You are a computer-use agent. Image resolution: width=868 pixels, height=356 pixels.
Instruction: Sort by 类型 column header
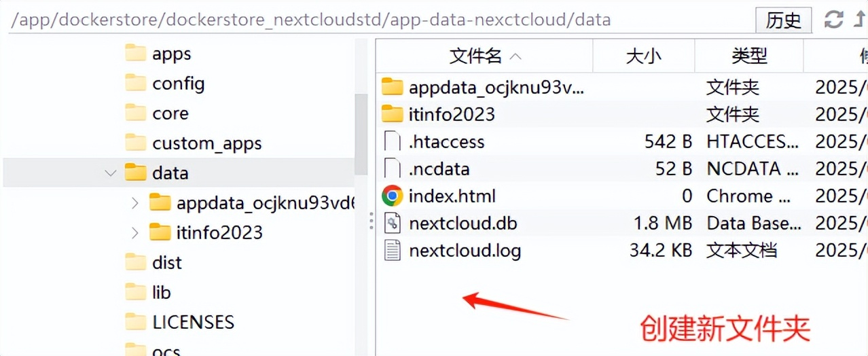[749, 56]
